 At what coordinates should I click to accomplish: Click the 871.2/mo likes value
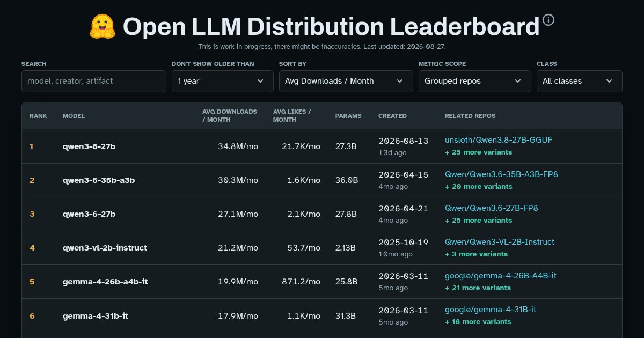pos(301,282)
